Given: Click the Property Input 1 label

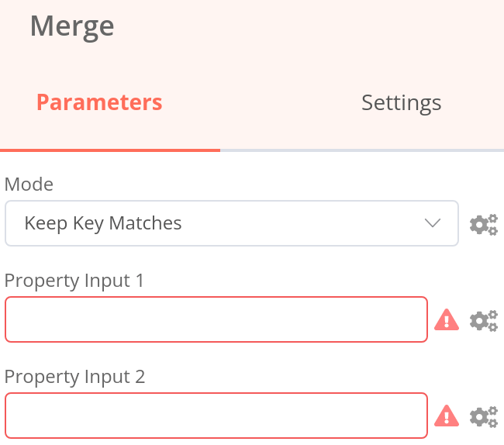Looking at the screenshot, I should pos(74,281).
